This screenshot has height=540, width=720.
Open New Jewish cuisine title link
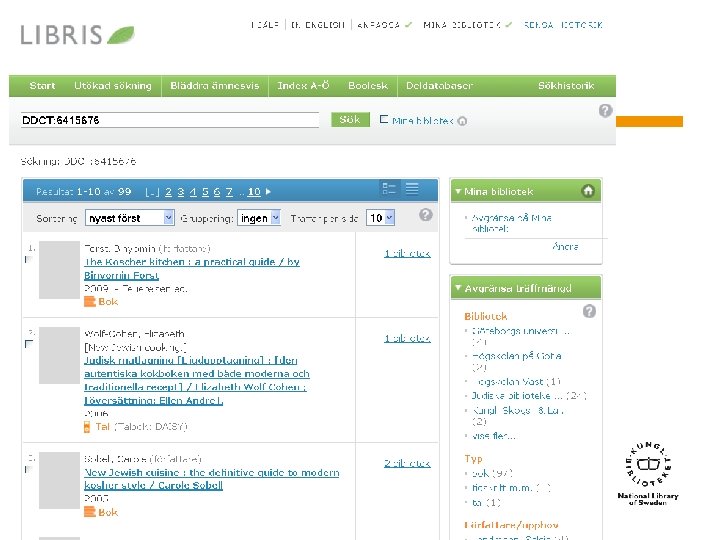pos(211,478)
